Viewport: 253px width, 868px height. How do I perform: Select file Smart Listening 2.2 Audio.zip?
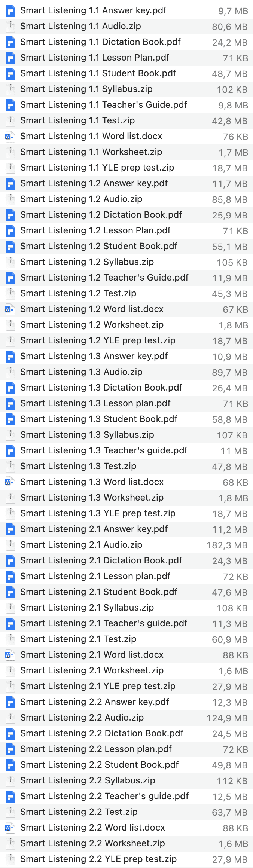click(x=127, y=718)
